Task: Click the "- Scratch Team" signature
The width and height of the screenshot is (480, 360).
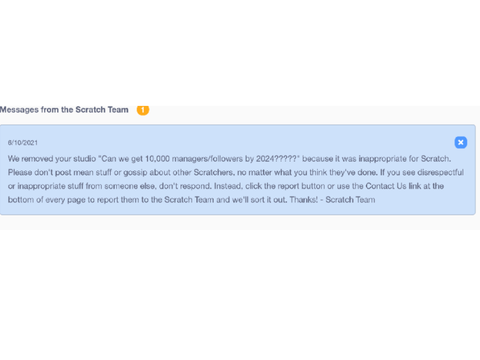Action: pos(348,200)
